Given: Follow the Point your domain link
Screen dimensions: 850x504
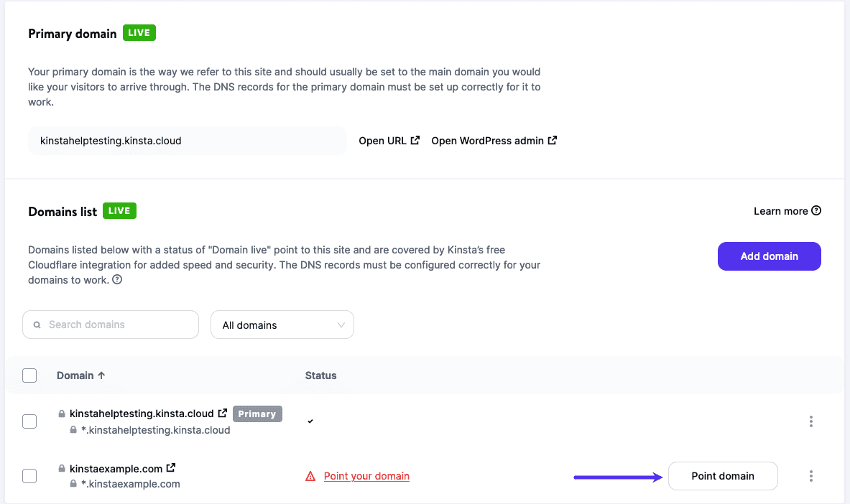Looking at the screenshot, I should click(366, 475).
